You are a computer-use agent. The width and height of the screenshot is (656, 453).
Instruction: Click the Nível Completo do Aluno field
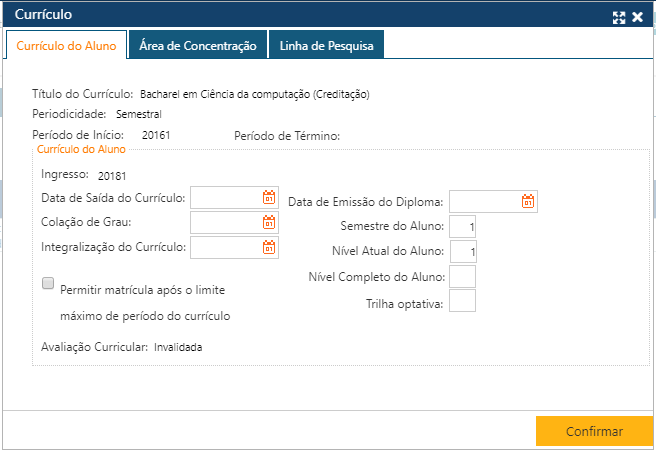[x=463, y=276]
